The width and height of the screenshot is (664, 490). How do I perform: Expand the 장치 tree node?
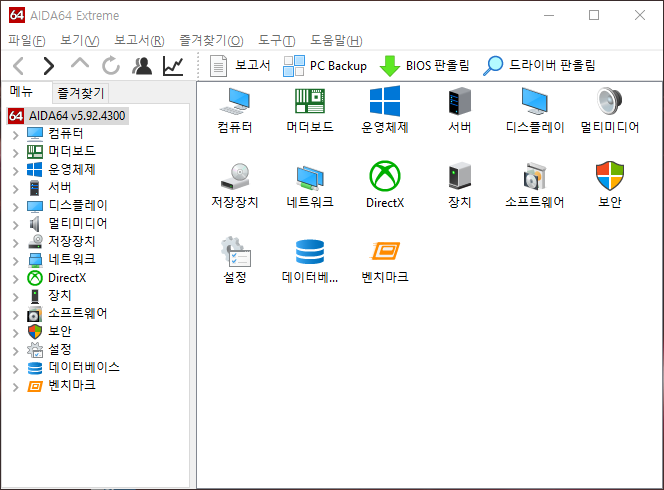(x=16, y=296)
